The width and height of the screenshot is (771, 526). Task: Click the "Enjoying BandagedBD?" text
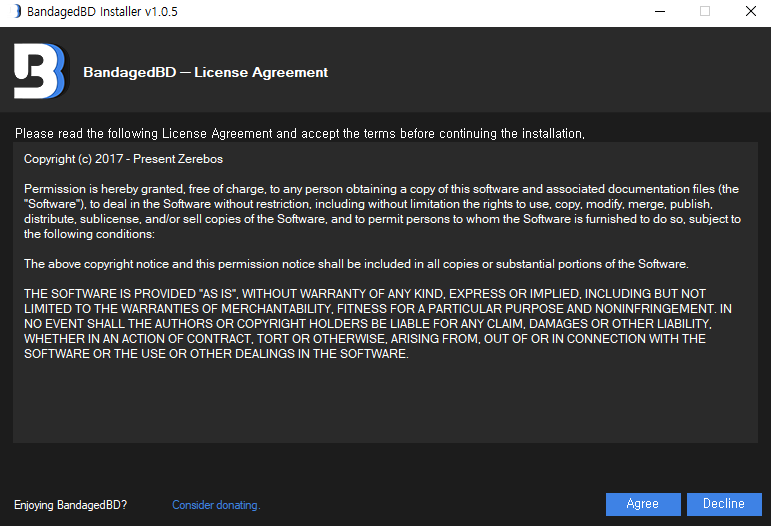(x=70, y=505)
